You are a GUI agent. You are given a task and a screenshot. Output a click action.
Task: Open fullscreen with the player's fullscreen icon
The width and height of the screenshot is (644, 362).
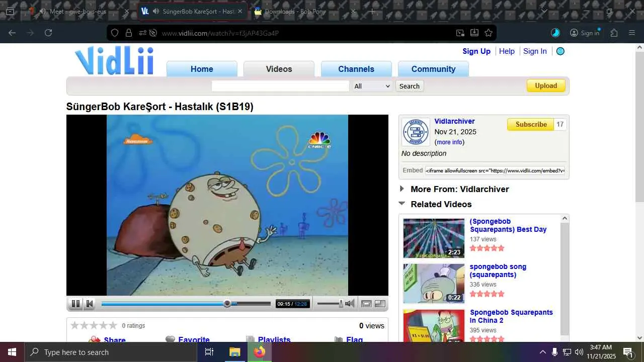(x=380, y=303)
